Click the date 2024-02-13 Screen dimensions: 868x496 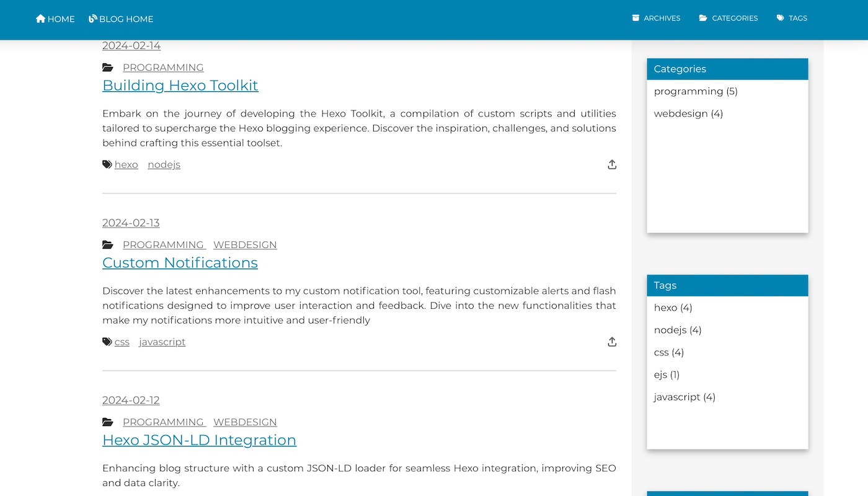pos(131,223)
